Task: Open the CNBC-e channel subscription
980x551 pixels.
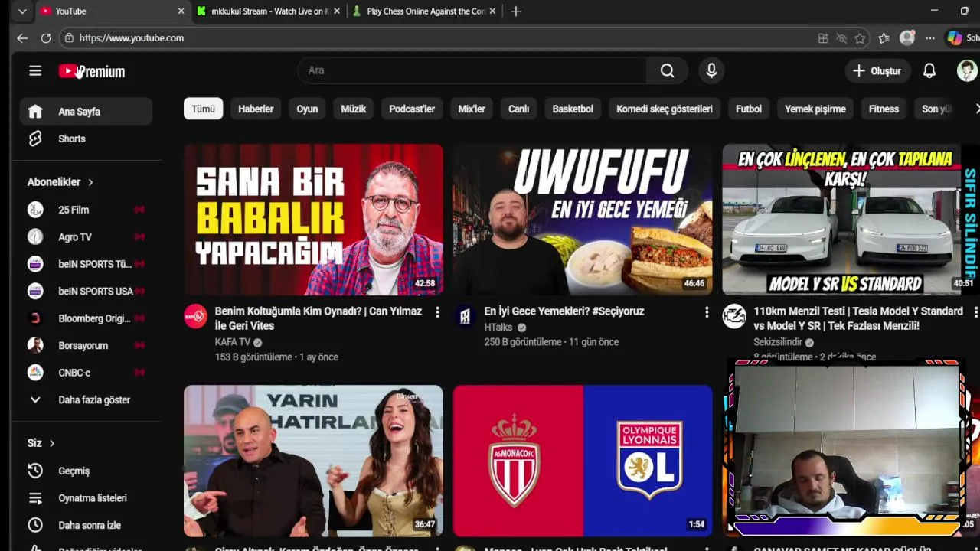Action: [86, 373]
